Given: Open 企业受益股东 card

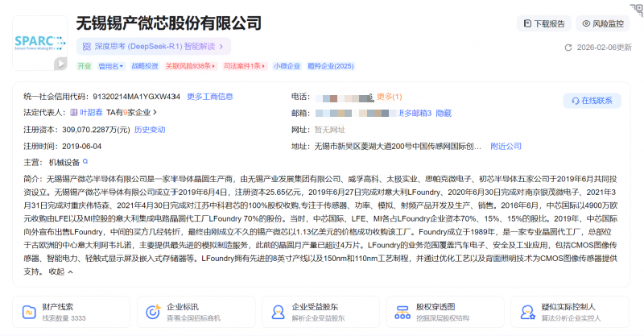Looking at the screenshot, I should click(320, 313).
